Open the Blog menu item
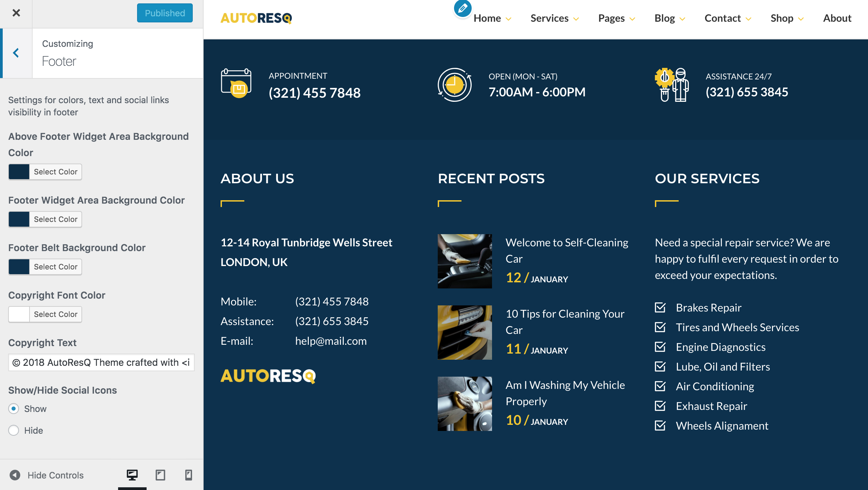Viewport: 868px width, 490px height. [665, 18]
